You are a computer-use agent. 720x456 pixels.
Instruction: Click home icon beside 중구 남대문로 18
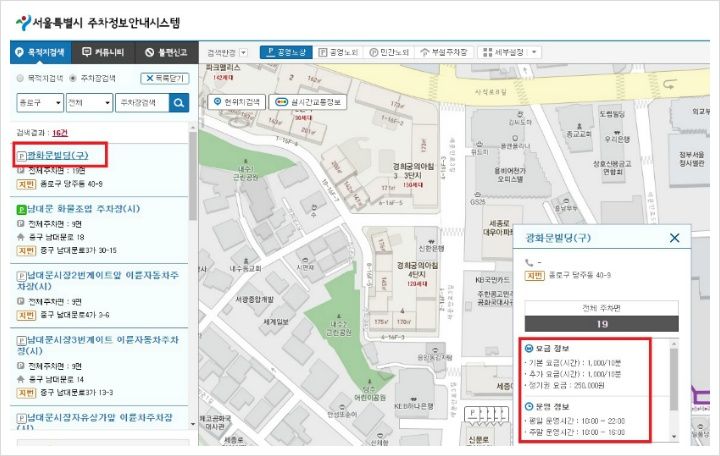coord(20,237)
